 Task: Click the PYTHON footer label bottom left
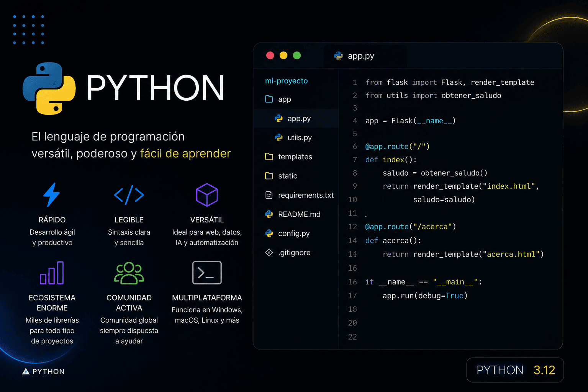48,371
